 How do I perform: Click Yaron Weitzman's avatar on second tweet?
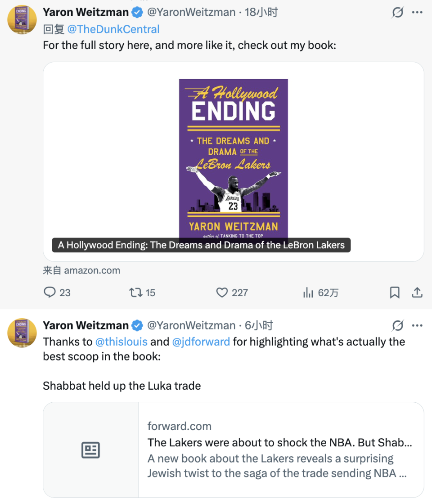22,333
